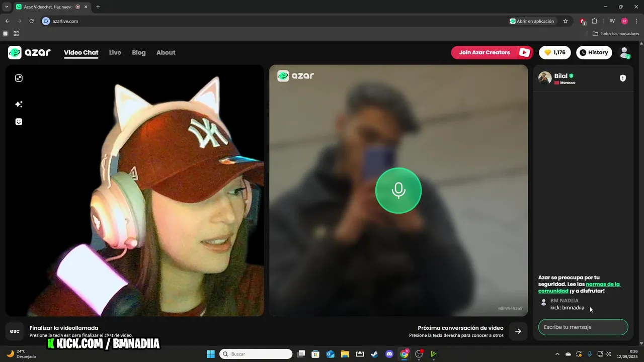The height and width of the screenshot is (362, 644).
Task: Click the Azar logo in header
Action: tap(29, 52)
